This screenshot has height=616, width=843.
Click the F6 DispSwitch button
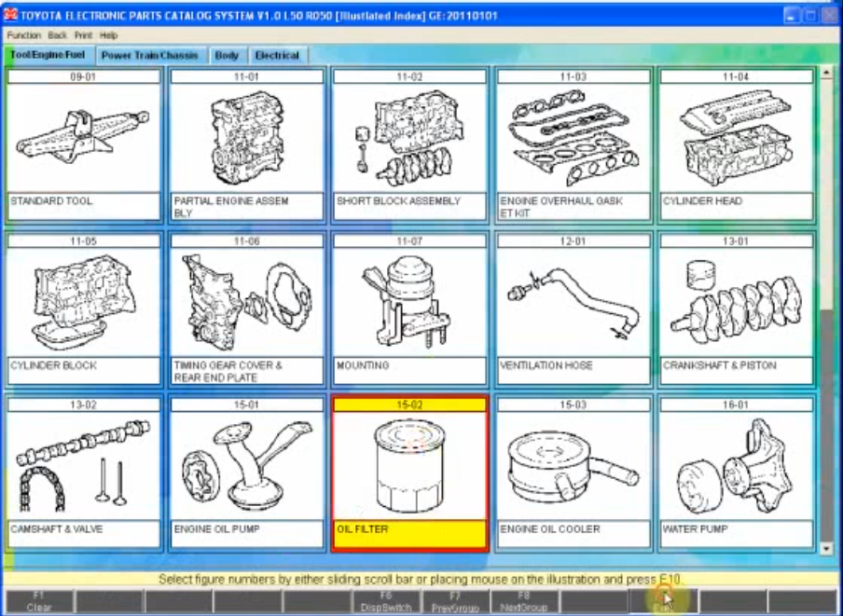point(387,601)
